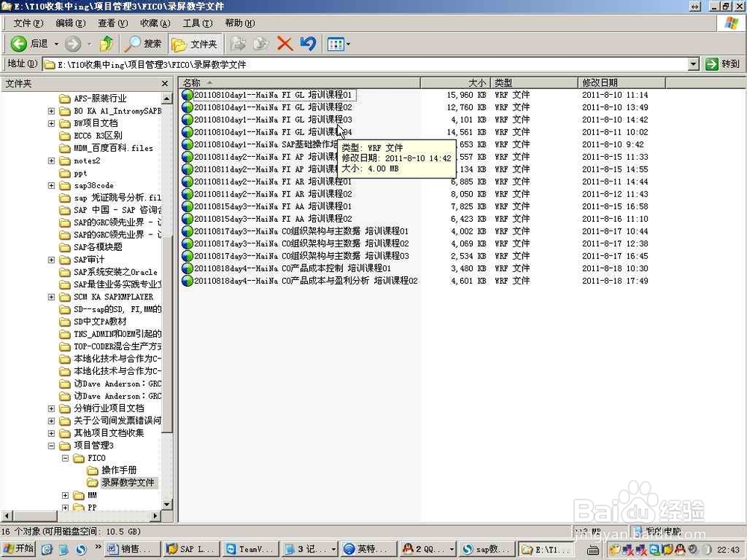The height and width of the screenshot is (560, 747).
Task: Click the Up one level folder icon
Action: click(106, 44)
